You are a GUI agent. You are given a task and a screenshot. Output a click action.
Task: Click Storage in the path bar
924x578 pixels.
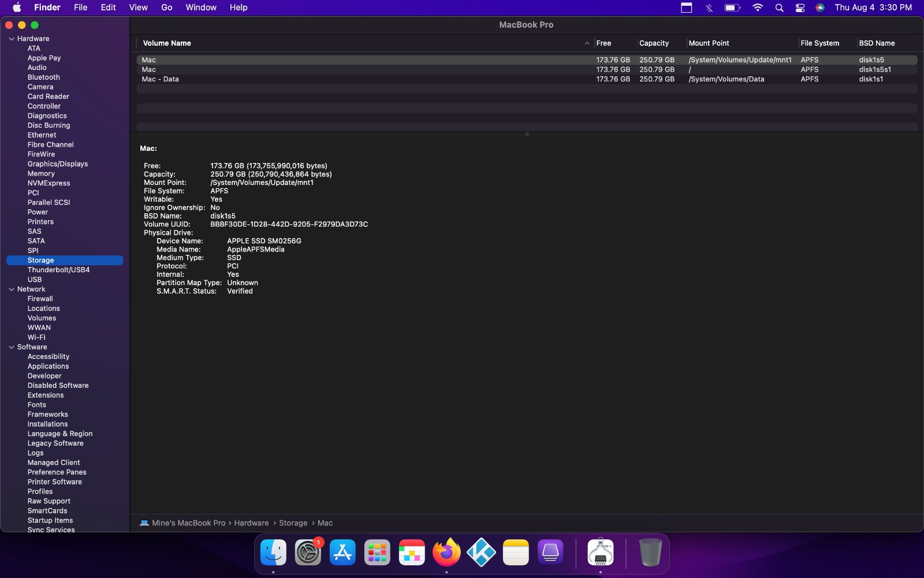[x=293, y=523]
